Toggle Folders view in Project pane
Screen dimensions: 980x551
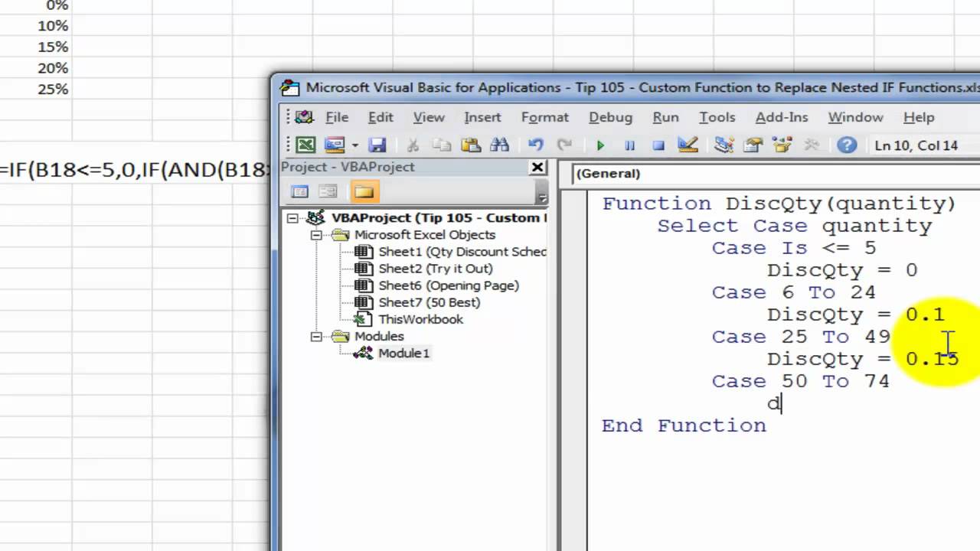pyautogui.click(x=364, y=191)
